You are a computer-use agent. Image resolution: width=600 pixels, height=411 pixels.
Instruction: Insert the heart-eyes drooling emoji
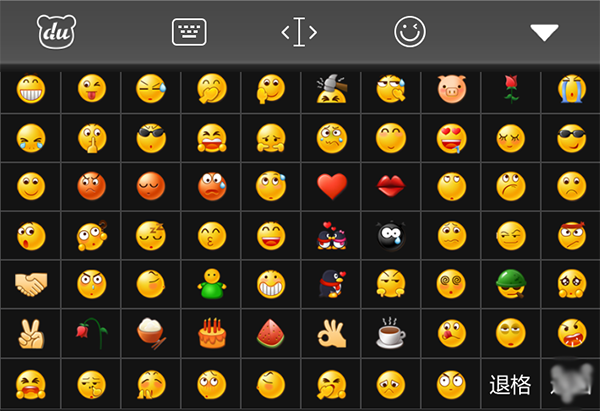[452, 138]
